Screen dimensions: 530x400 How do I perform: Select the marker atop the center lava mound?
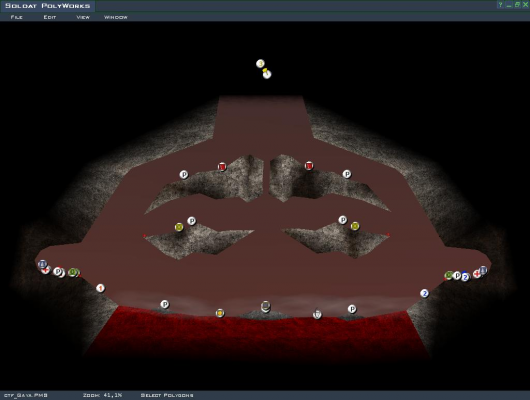click(266, 306)
